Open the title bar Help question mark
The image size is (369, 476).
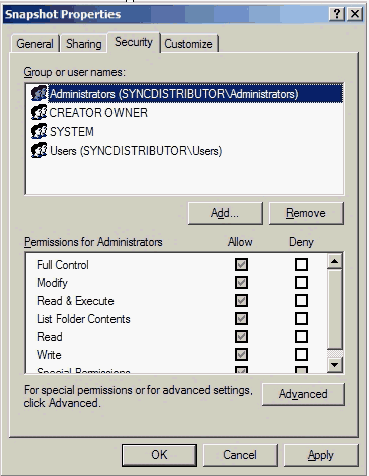click(337, 14)
